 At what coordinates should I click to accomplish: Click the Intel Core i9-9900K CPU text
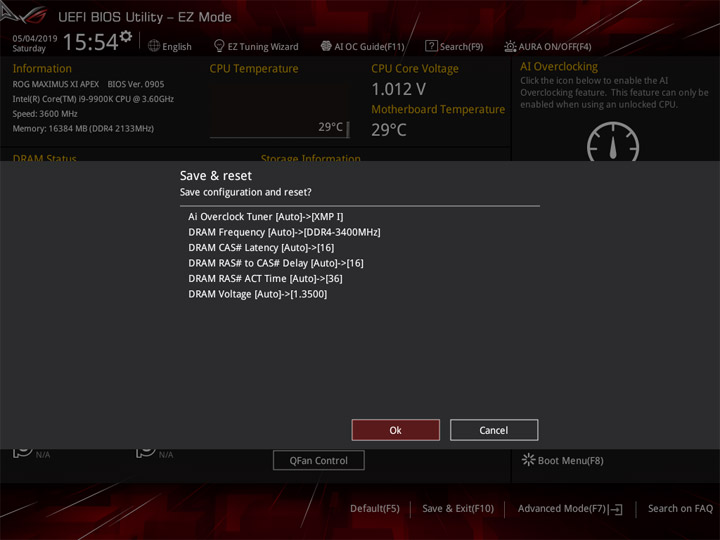93,99
